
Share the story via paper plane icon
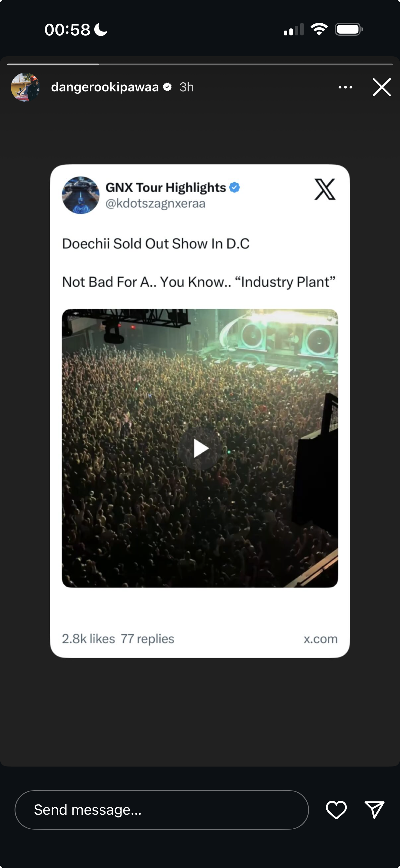[x=374, y=809]
